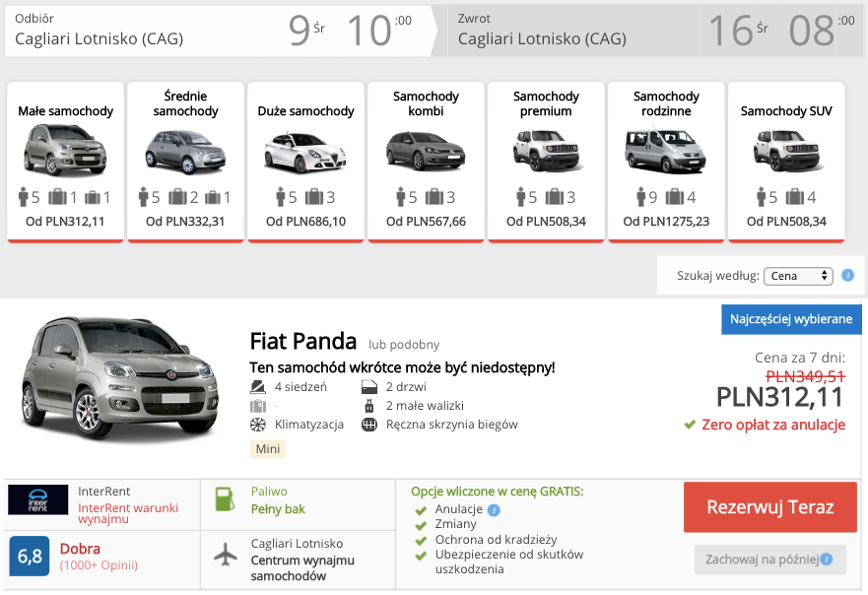Click the crossed-out PLN349,51 price

pyautogui.click(x=806, y=376)
